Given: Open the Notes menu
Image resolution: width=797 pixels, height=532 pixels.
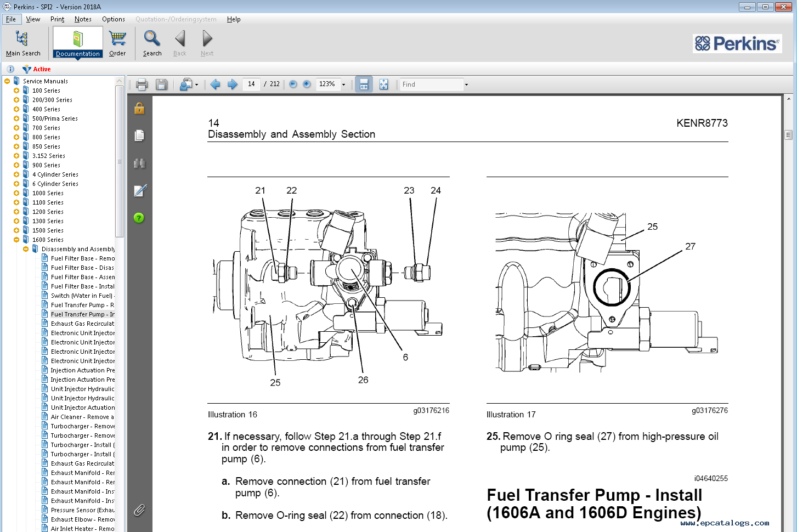Looking at the screenshot, I should coord(83,19).
